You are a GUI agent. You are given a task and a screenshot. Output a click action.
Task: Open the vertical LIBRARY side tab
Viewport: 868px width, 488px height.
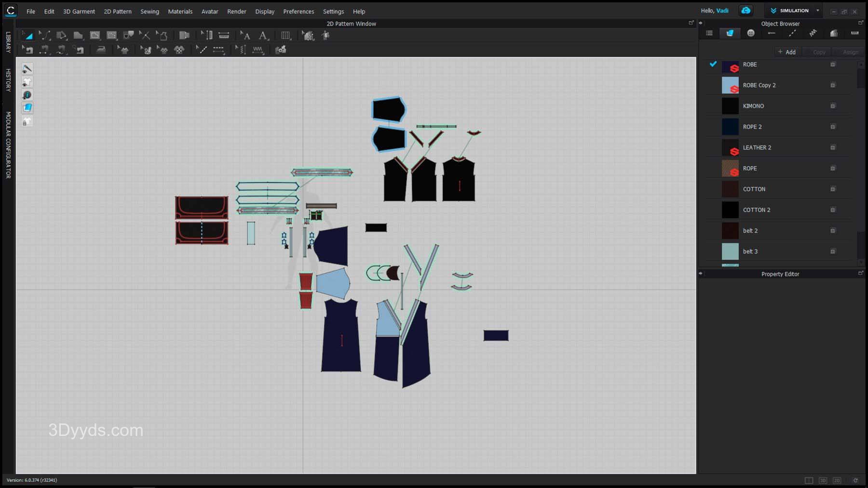(x=8, y=42)
